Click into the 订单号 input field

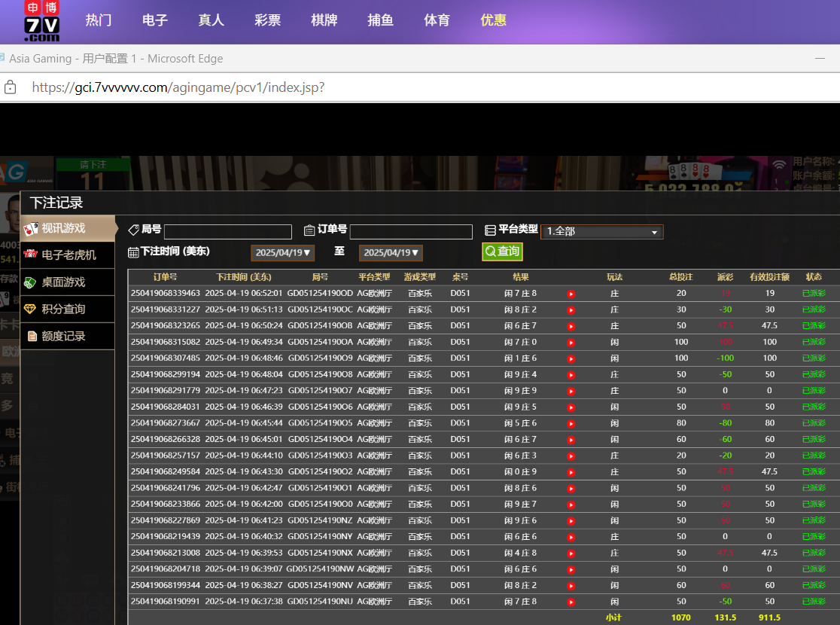click(x=410, y=232)
